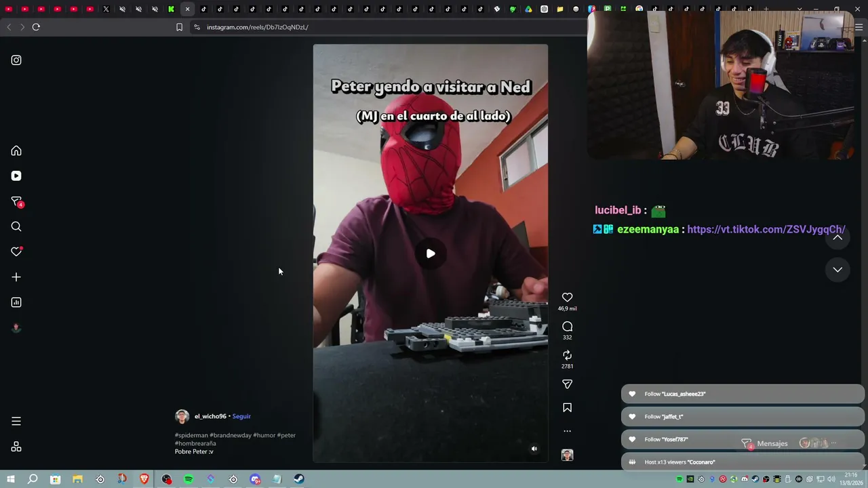The height and width of the screenshot is (488, 868).
Task: Open the #peter hashtag
Action: [x=286, y=435]
